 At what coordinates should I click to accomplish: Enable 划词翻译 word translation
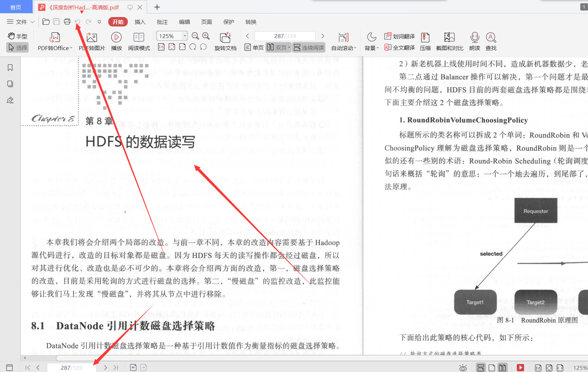click(x=400, y=36)
